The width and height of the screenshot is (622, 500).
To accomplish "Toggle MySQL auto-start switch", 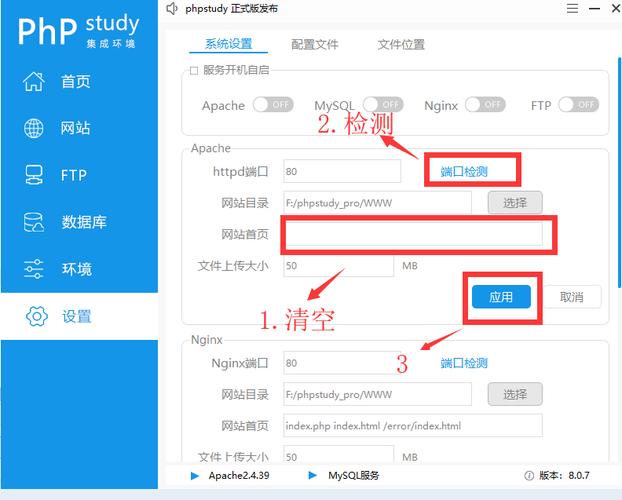I will 383,105.
